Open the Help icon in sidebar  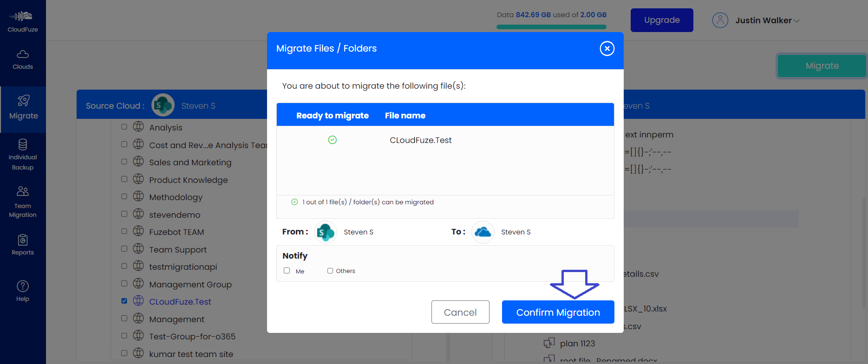[x=23, y=291]
